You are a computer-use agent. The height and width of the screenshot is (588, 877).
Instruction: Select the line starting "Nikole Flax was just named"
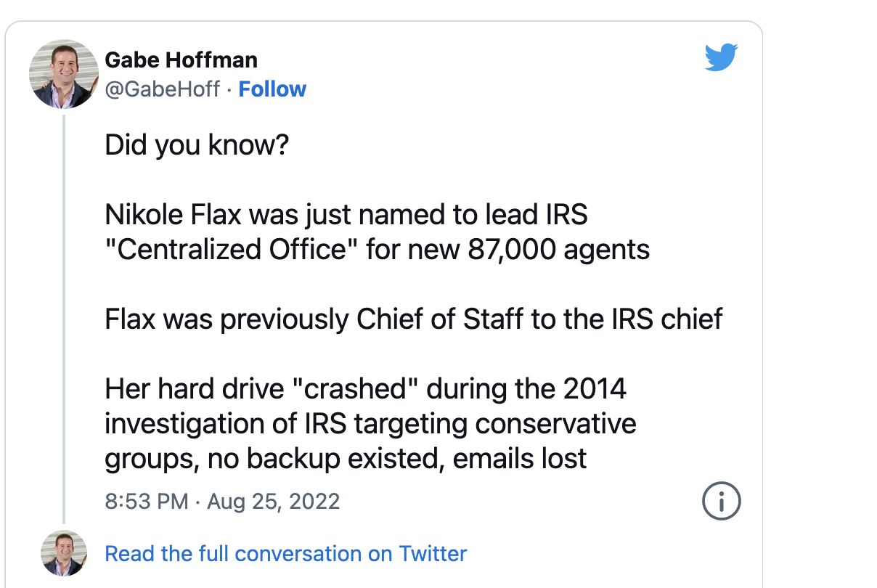point(346,215)
